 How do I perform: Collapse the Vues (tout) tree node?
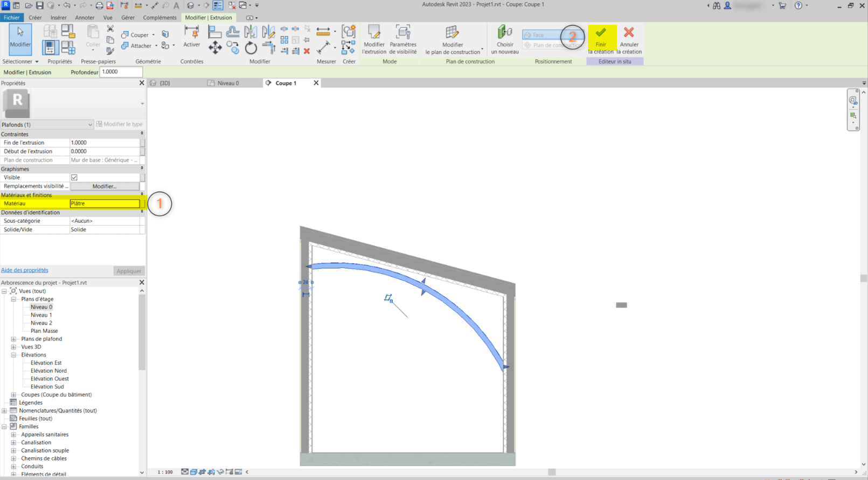4,291
